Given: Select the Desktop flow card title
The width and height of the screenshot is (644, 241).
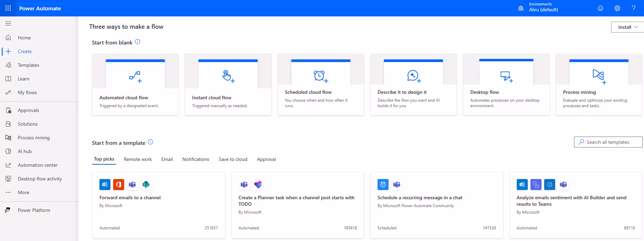Looking at the screenshot, I should click(x=485, y=92).
